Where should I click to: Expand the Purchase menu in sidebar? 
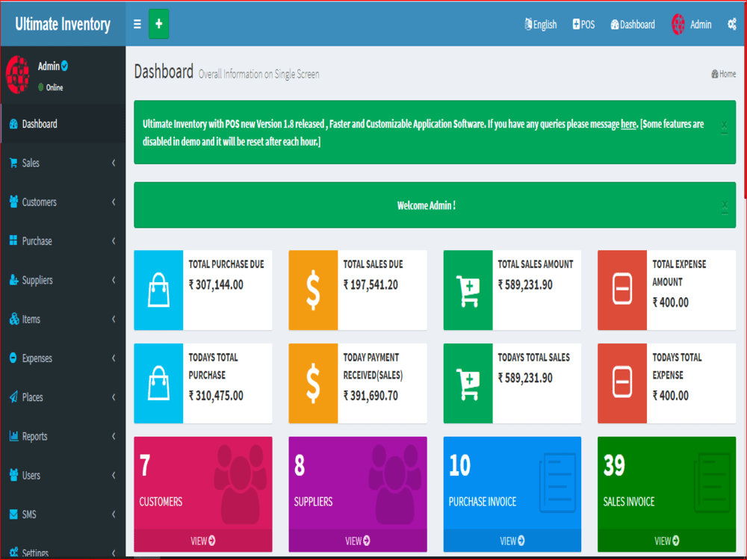13,240
